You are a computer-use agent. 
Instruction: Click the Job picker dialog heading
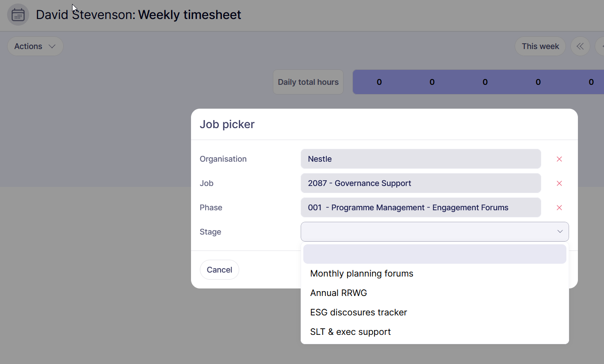coord(227,124)
